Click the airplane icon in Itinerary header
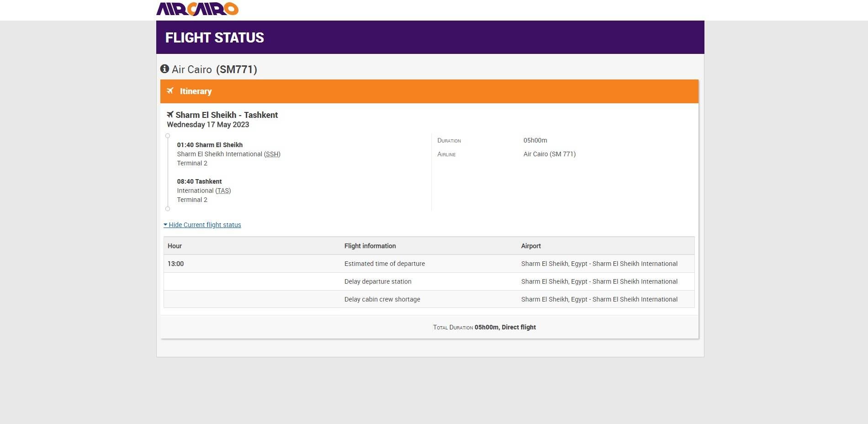868x424 pixels. 170,90
